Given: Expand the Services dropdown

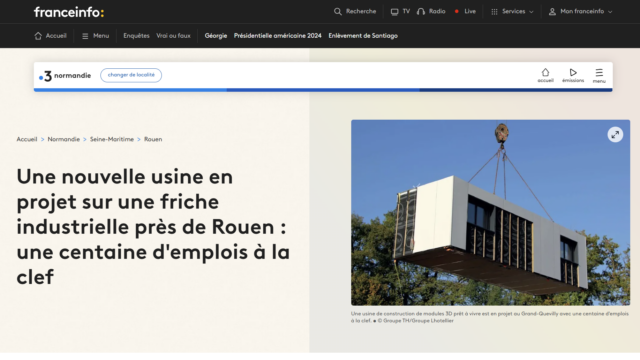Looking at the screenshot, I should pos(512,11).
